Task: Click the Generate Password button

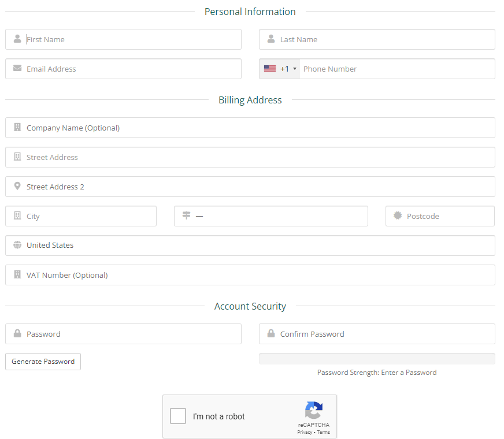Action: pyautogui.click(x=42, y=362)
